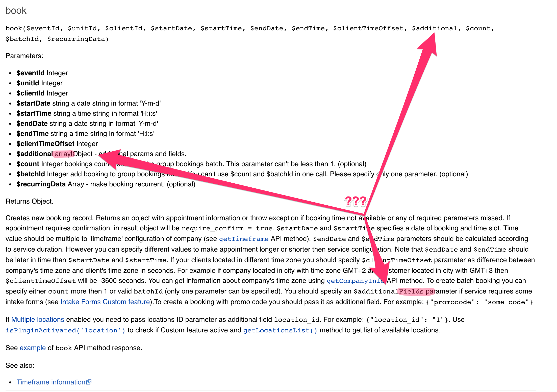Click the 'Parameters:' label
The height and width of the screenshot is (392, 557).
click(24, 56)
